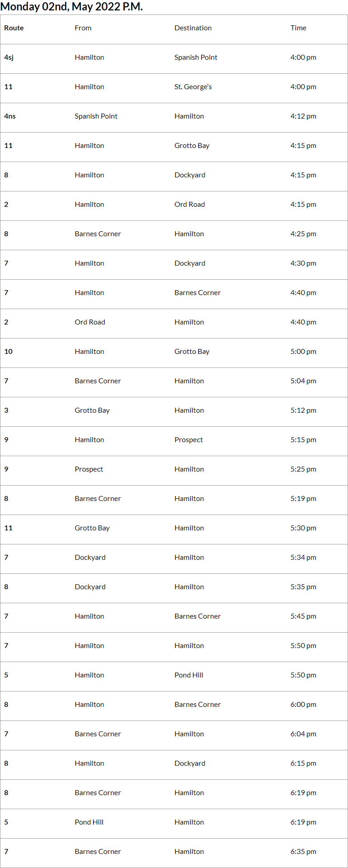Select the 6:35 pm time cell

click(x=303, y=852)
